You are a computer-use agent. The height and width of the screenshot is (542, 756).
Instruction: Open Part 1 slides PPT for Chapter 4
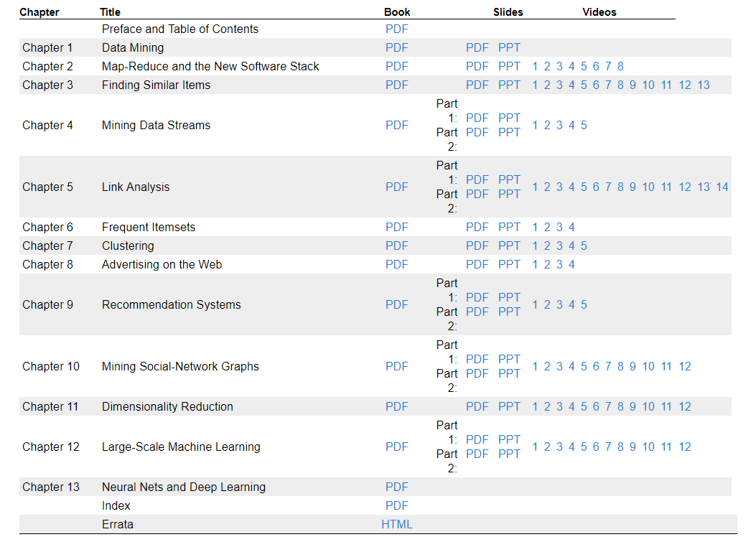[x=509, y=118]
